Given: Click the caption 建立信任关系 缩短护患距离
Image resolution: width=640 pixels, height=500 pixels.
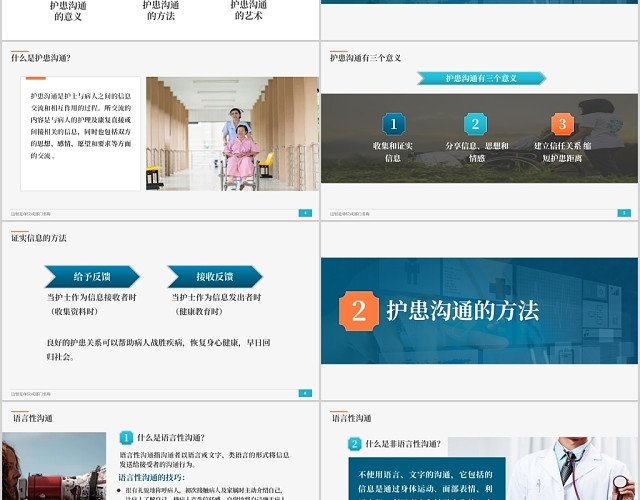Looking at the screenshot, I should [562, 152].
